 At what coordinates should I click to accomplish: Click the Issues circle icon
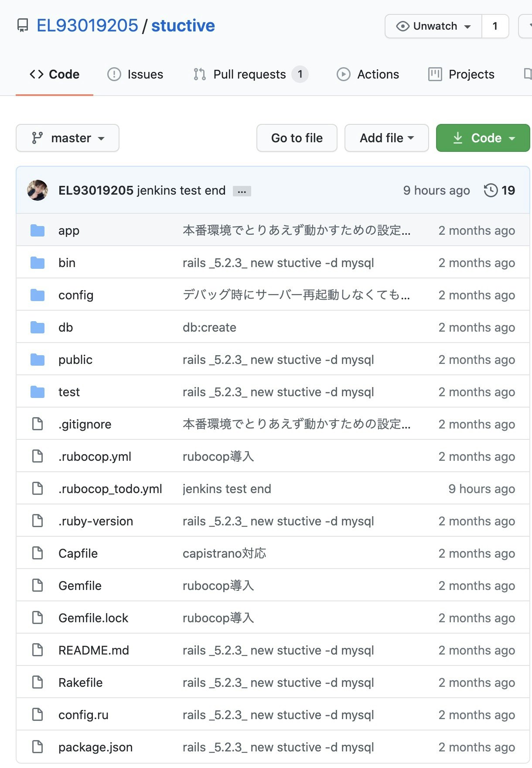[114, 74]
